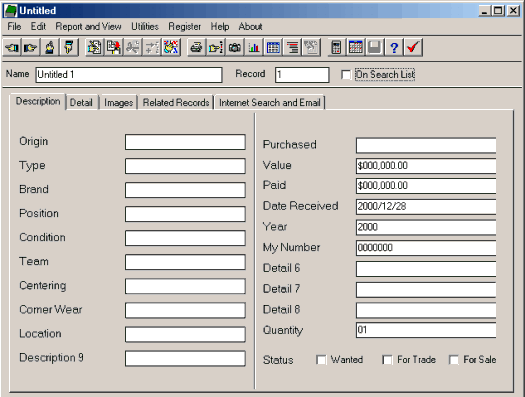Image resolution: width=525 pixels, height=397 pixels.
Task: Click the red checkmark icon
Action: pos(413,48)
